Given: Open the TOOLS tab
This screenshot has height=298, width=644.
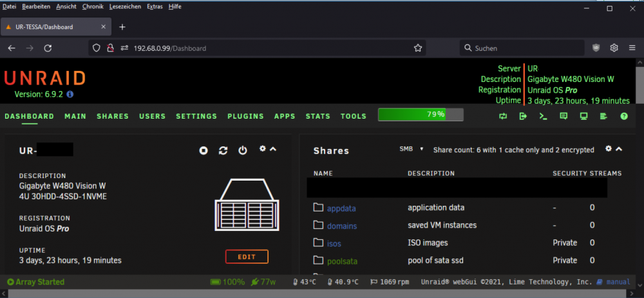Looking at the screenshot, I should click(354, 117).
